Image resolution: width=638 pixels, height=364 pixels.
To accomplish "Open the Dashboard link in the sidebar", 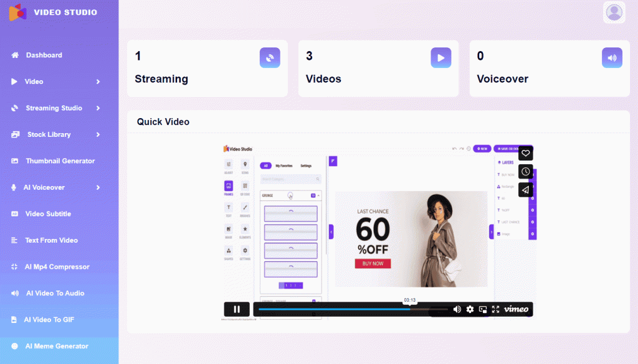I will pyautogui.click(x=44, y=55).
